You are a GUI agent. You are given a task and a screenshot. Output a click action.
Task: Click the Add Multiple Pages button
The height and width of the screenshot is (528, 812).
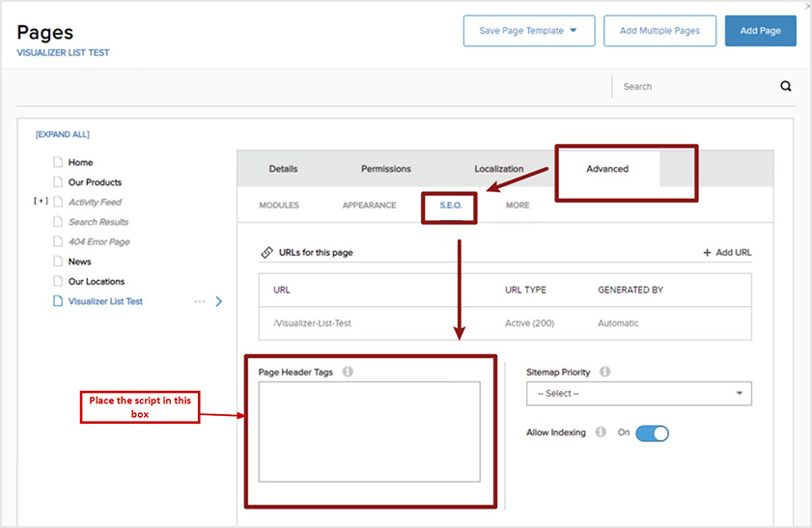pos(659,31)
